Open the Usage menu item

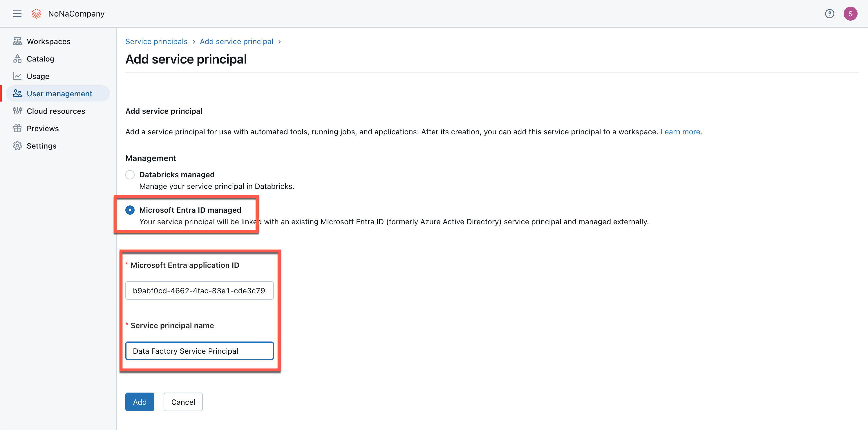(38, 76)
